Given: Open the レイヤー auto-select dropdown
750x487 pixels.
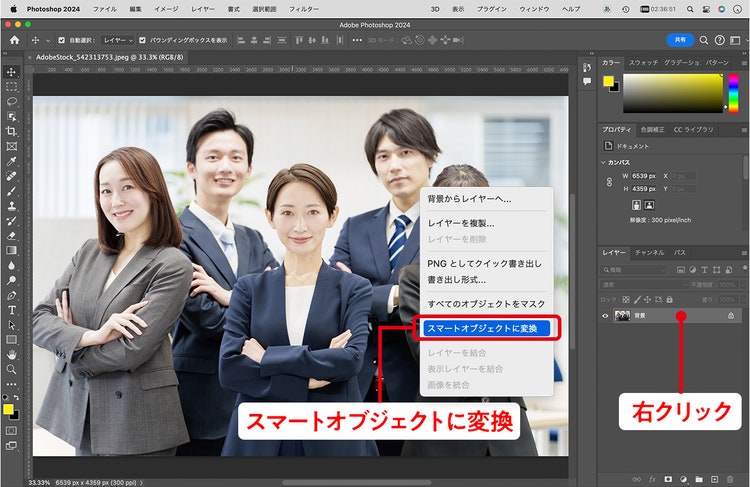Looking at the screenshot, I should tap(118, 40).
